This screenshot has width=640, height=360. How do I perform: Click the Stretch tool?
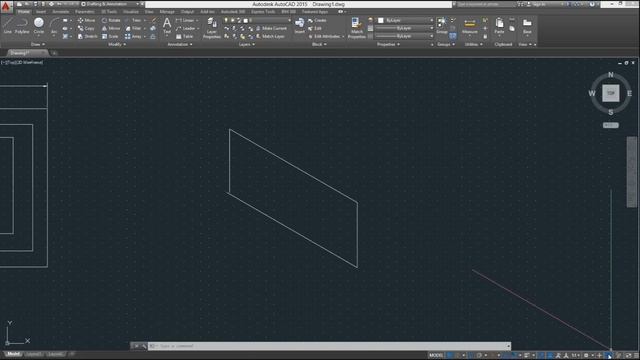pos(87,36)
